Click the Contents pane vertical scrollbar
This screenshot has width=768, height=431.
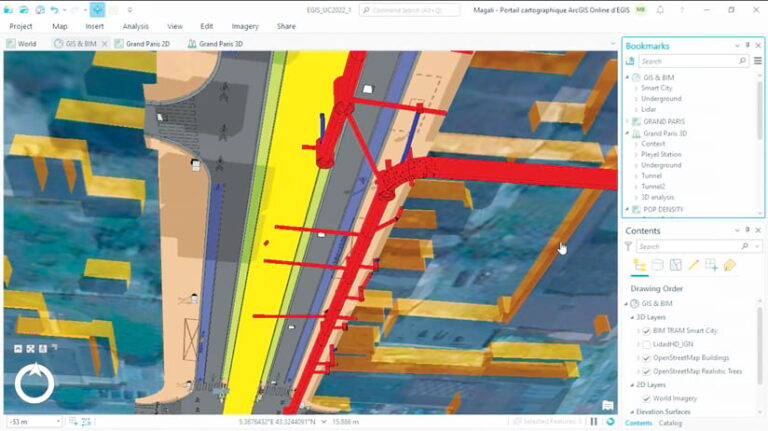point(760,346)
